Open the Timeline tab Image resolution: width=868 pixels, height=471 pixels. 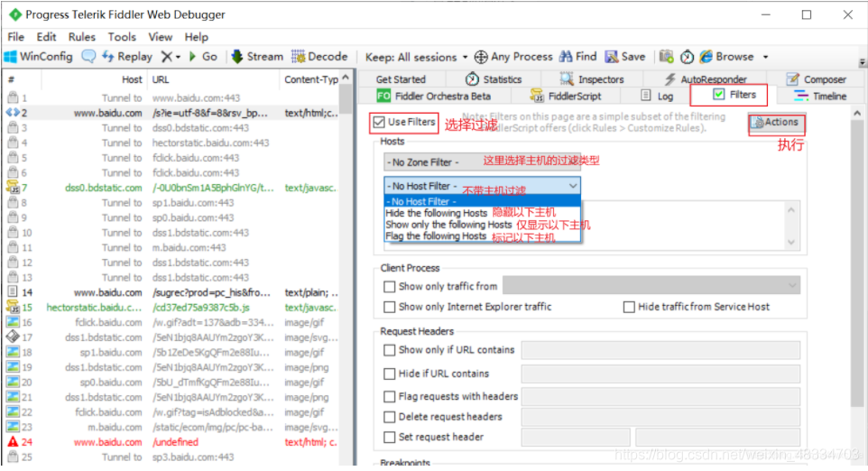coord(820,96)
